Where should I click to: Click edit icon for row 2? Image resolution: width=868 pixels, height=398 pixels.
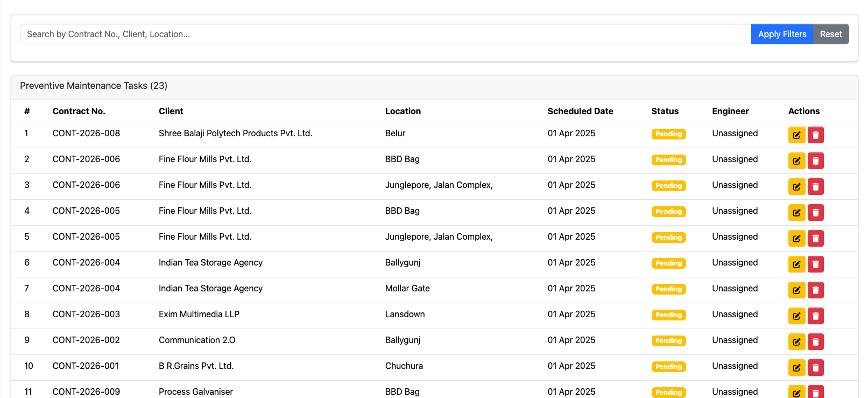(x=796, y=160)
